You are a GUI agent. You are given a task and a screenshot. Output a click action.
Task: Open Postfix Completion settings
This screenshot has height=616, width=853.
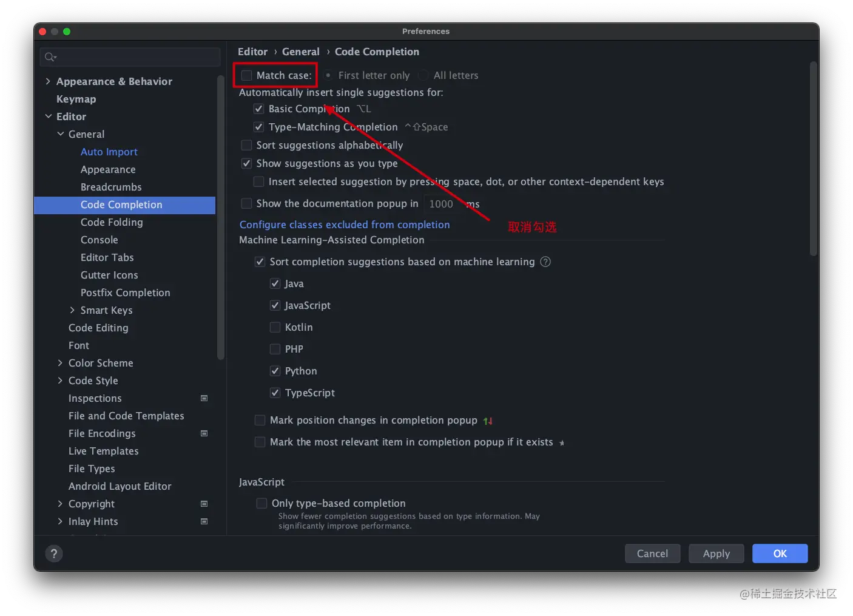point(126,293)
